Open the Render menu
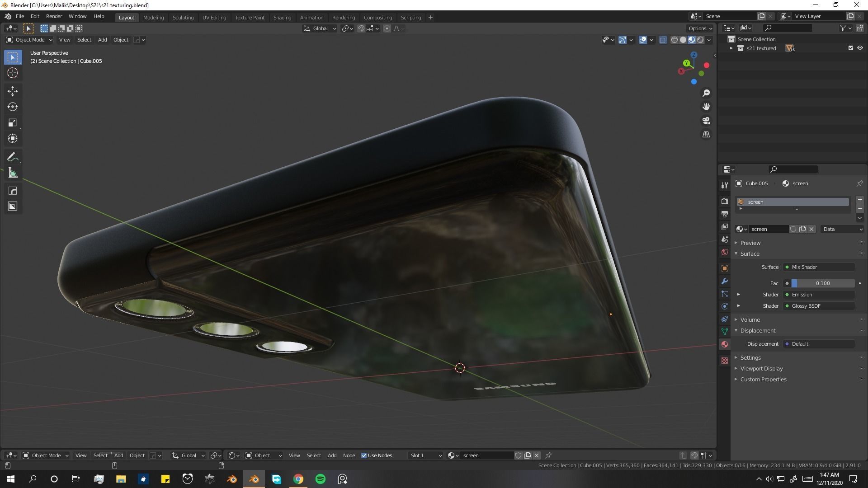868x488 pixels. (x=54, y=16)
